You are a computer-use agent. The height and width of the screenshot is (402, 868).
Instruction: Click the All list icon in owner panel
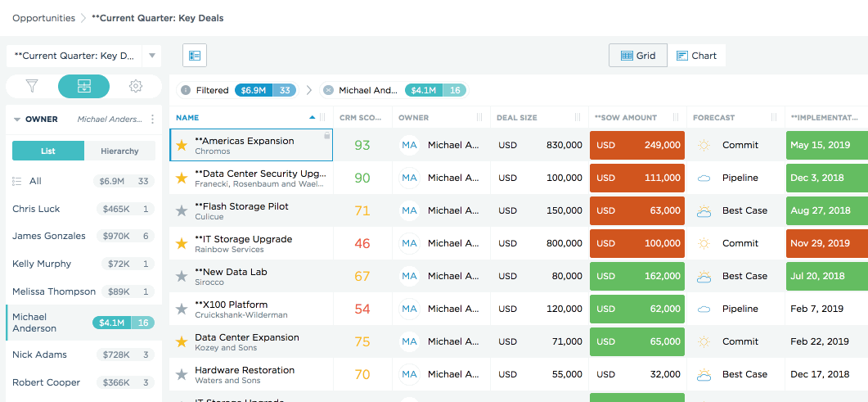(x=16, y=181)
